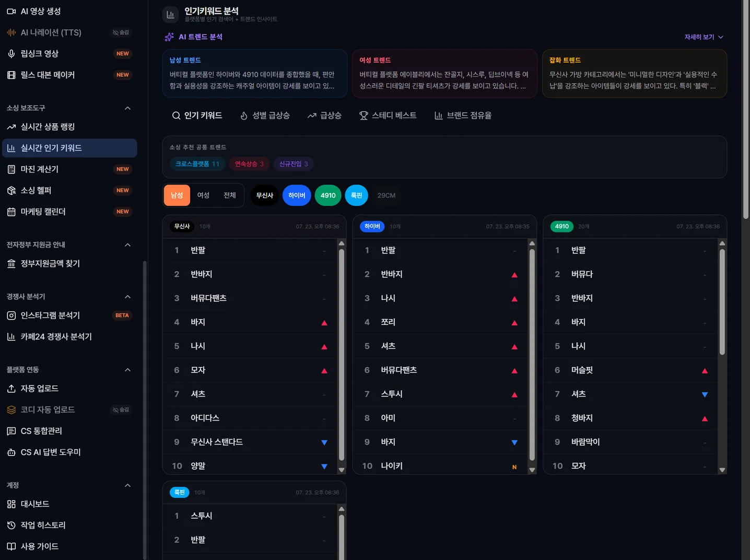Click the 실시간 상품 랭킹 trend icon
Screen dimensions: 750x560
click(x=11, y=127)
